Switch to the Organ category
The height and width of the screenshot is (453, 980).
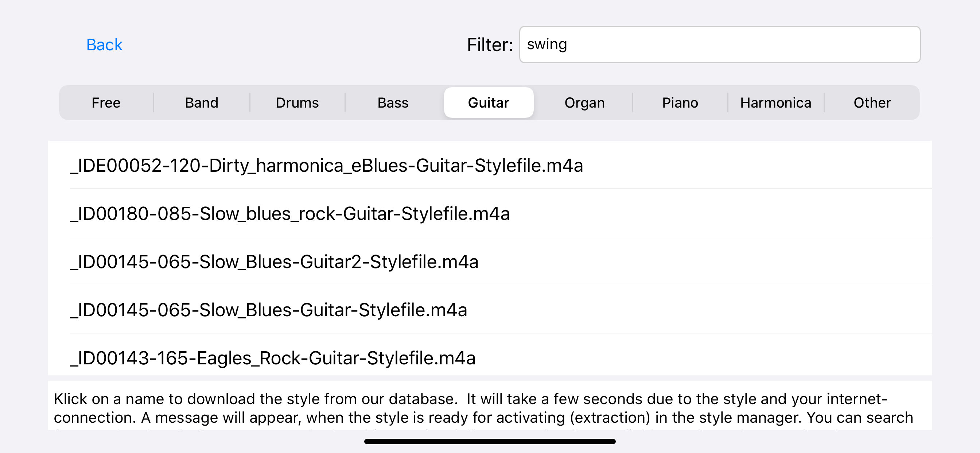click(x=584, y=103)
